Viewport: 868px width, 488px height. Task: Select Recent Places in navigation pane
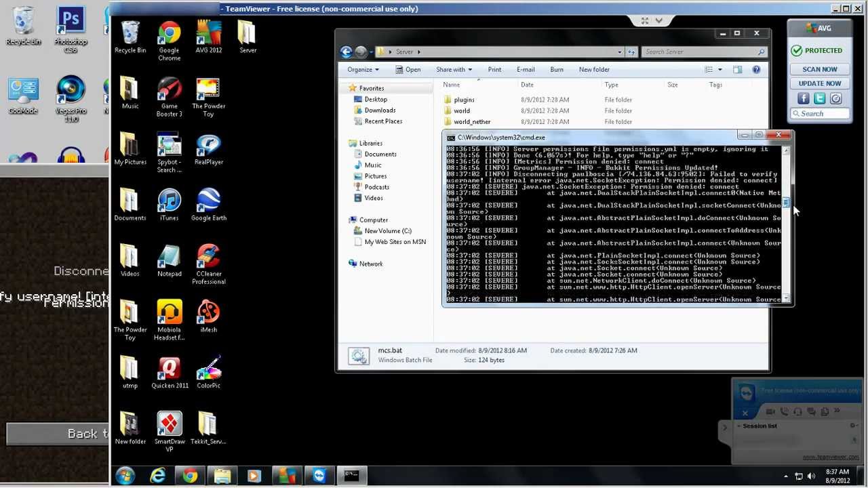pos(383,121)
